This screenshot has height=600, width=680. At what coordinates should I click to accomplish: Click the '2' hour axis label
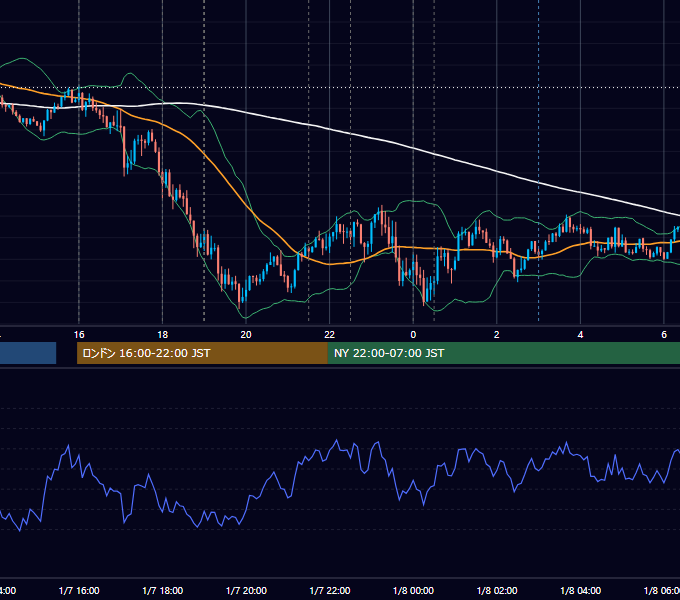(x=497, y=335)
